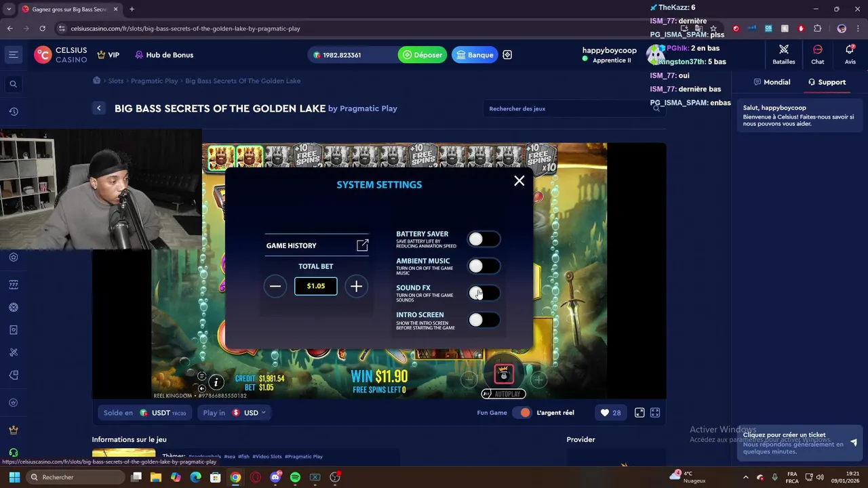Click the Déposer button

422,55
